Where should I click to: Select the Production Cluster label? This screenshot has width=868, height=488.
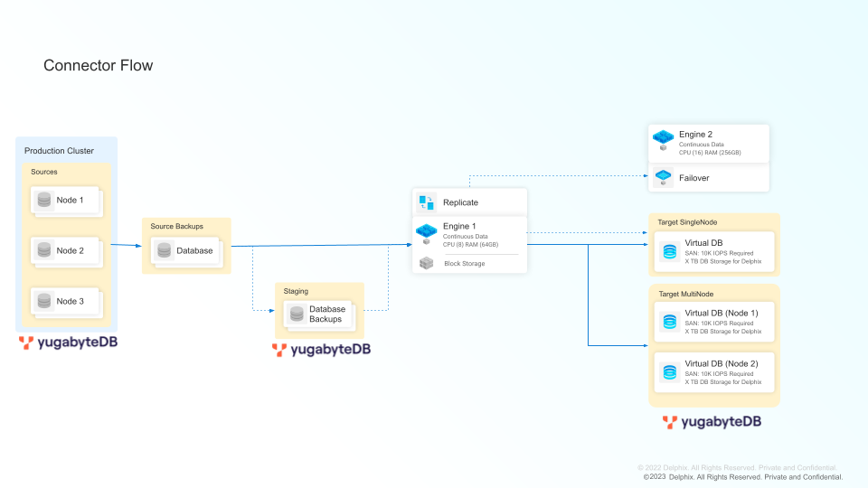coord(59,151)
